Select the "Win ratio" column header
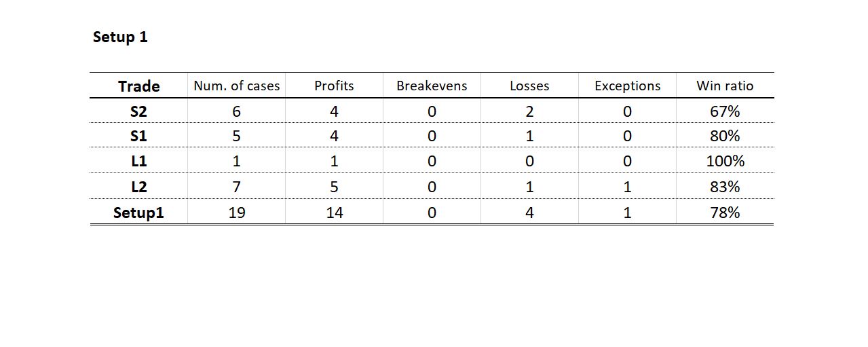Screen dimensions: 868x347 coord(725,86)
